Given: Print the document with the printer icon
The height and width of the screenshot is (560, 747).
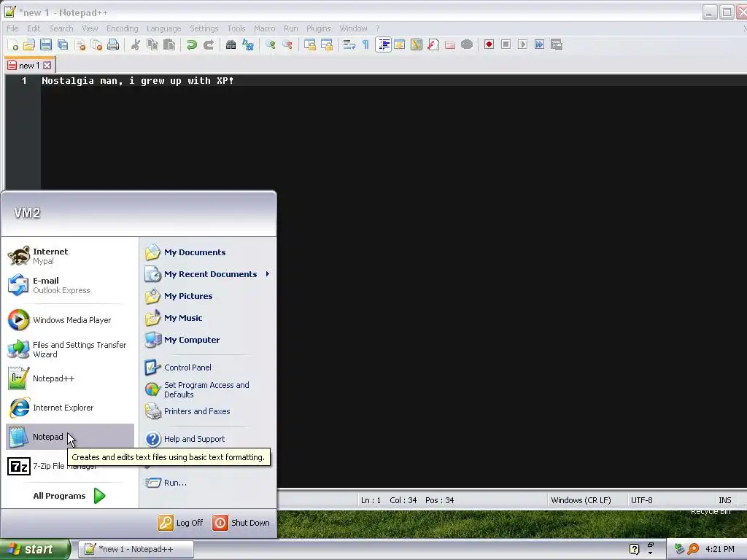Looking at the screenshot, I should click(113, 44).
